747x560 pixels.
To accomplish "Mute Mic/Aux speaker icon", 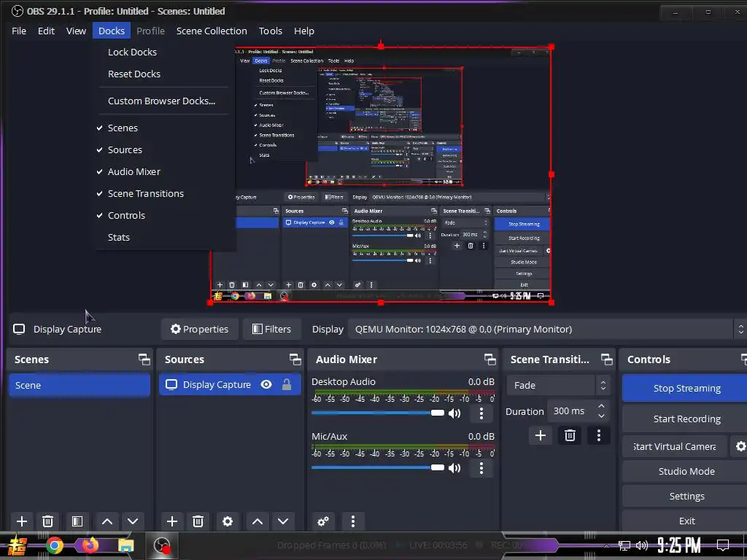I will (454, 468).
